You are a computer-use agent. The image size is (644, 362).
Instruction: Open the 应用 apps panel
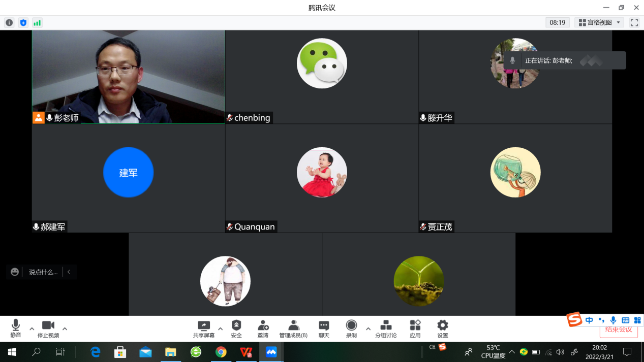point(415,329)
